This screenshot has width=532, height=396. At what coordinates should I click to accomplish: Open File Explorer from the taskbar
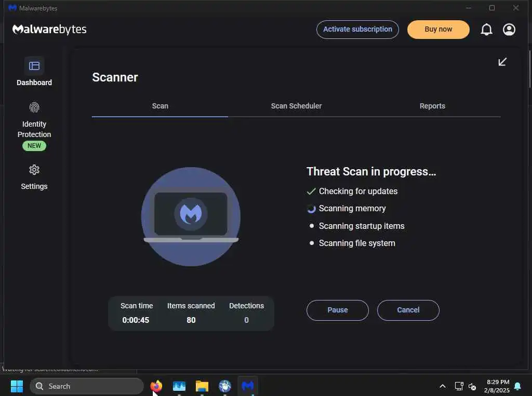tap(202, 386)
